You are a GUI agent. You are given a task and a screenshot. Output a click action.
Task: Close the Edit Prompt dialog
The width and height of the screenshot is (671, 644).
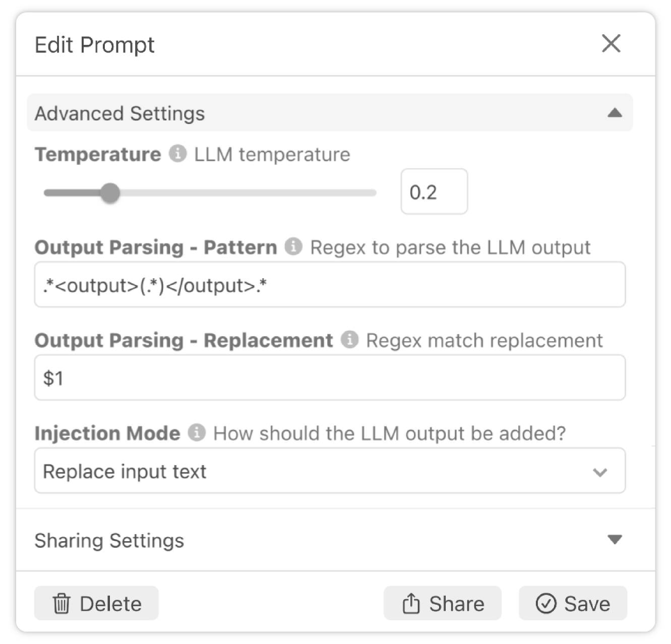click(611, 43)
